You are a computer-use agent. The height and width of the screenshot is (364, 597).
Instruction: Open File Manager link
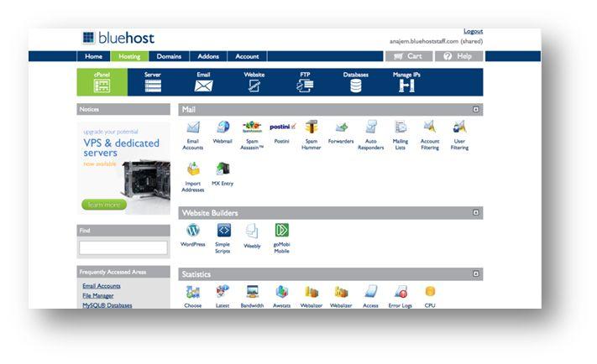[98, 295]
